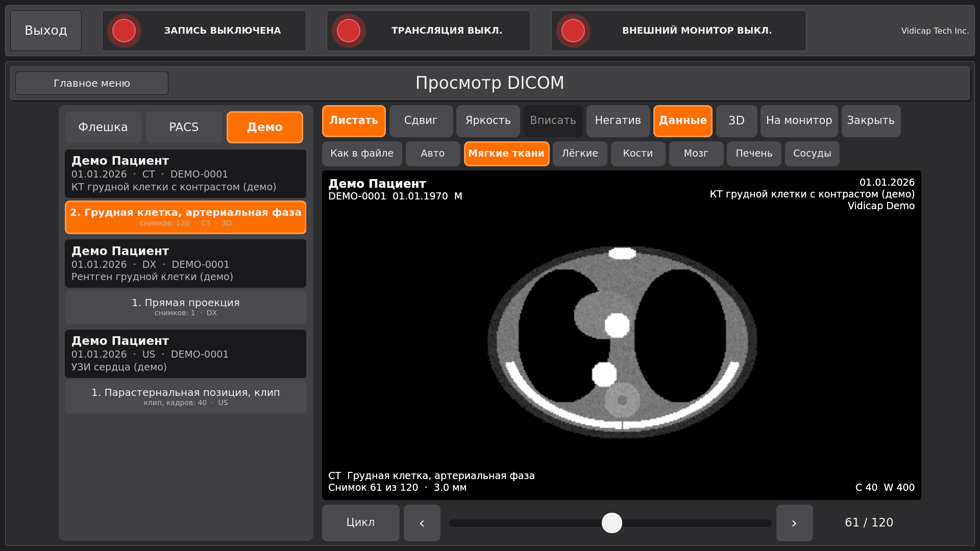Click the 61 / 120 image counter
The width and height of the screenshot is (980, 551).
click(x=869, y=523)
